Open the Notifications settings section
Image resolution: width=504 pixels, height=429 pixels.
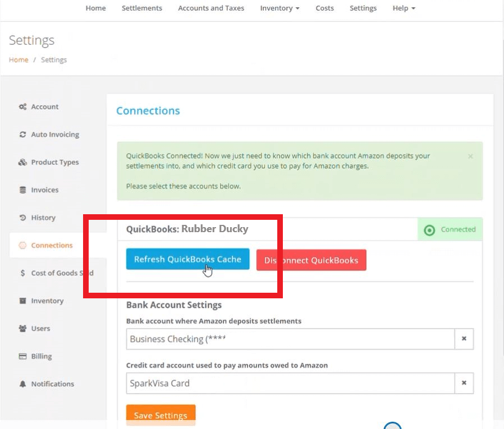(52, 384)
